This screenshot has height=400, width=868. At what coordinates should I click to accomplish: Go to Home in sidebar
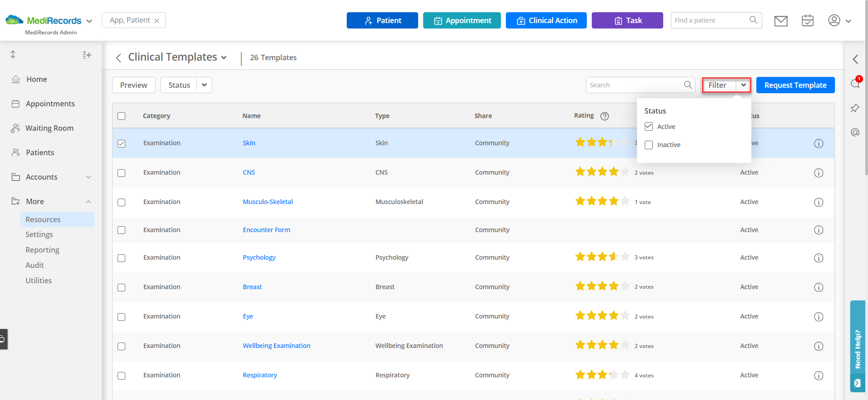pos(37,79)
